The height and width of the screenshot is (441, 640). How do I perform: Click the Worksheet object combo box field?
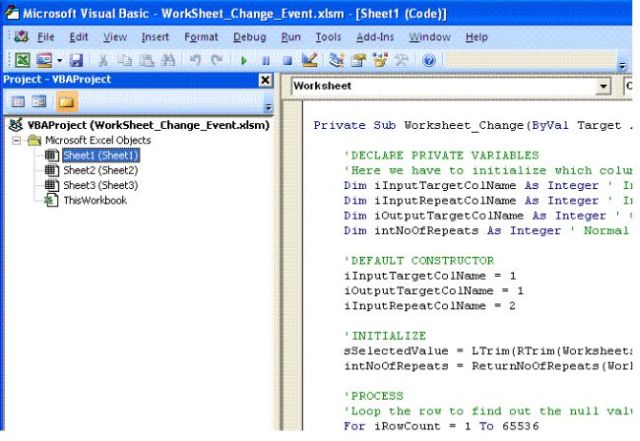(451, 86)
